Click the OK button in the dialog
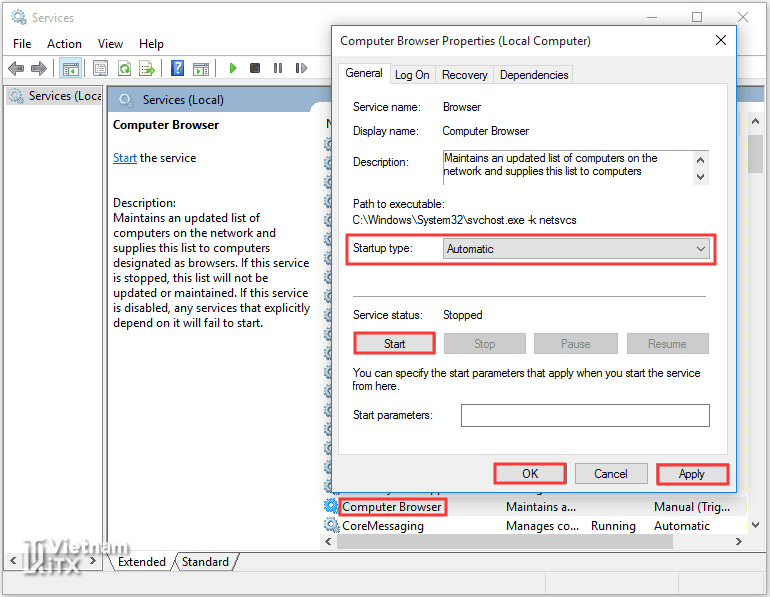 click(530, 474)
